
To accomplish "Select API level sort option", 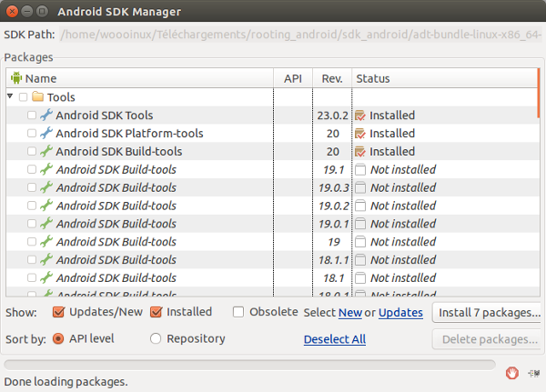I will (58, 338).
